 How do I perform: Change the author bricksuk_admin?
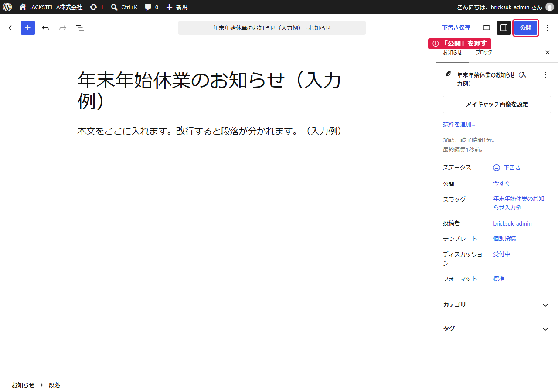tap(513, 224)
